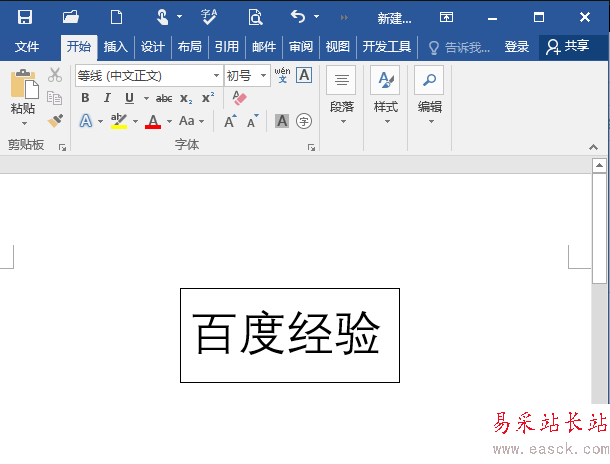
Task: Click the Paste clipboard icon
Action: (24, 84)
